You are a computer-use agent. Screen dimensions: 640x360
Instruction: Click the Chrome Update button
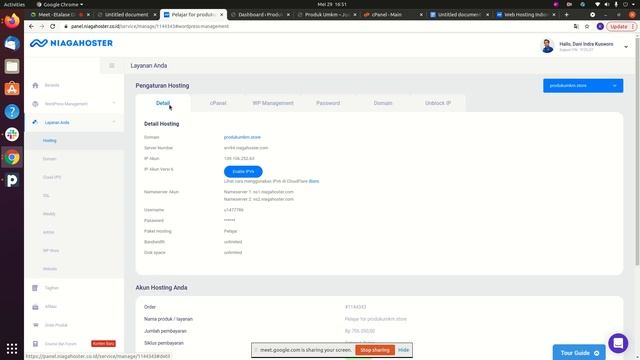tap(621, 27)
